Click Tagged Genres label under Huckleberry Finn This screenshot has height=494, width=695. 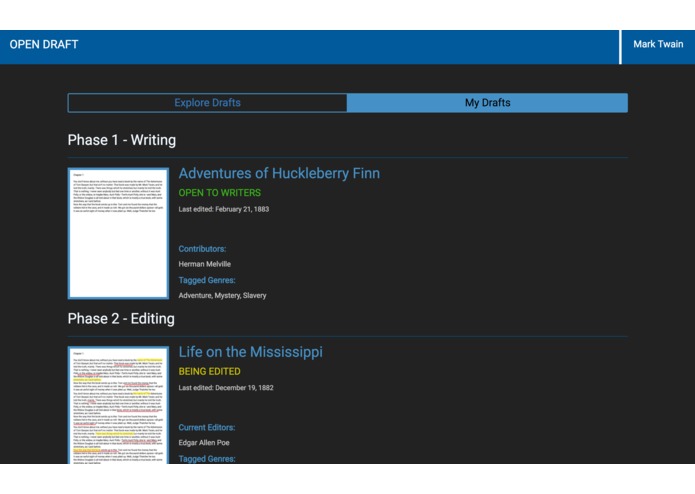click(x=207, y=280)
